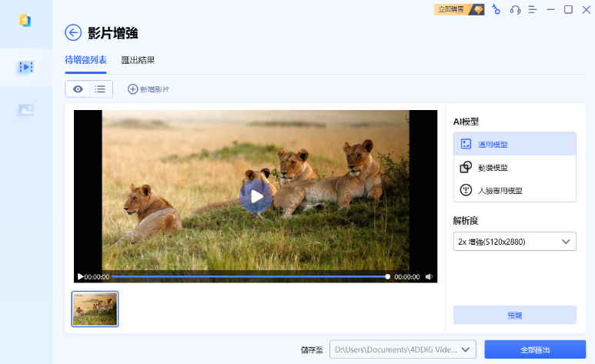Open the video enhancer sidebar section
This screenshot has height=364, width=595.
(x=26, y=67)
